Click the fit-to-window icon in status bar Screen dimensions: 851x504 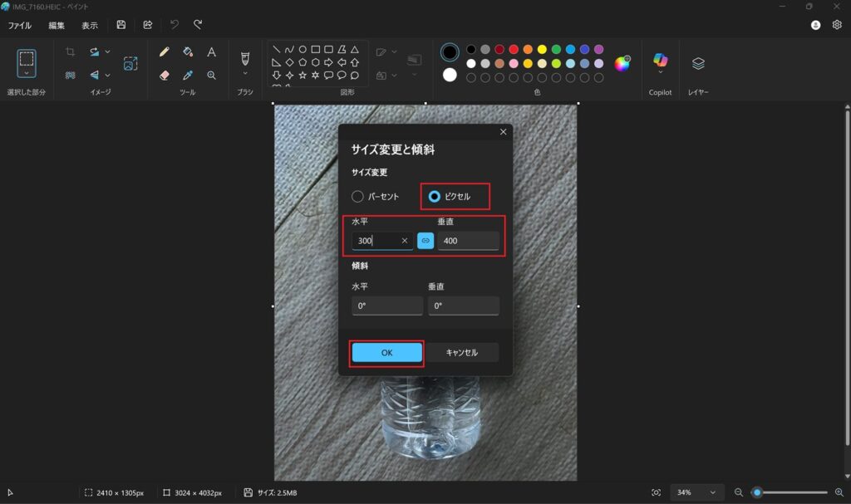[657, 492]
